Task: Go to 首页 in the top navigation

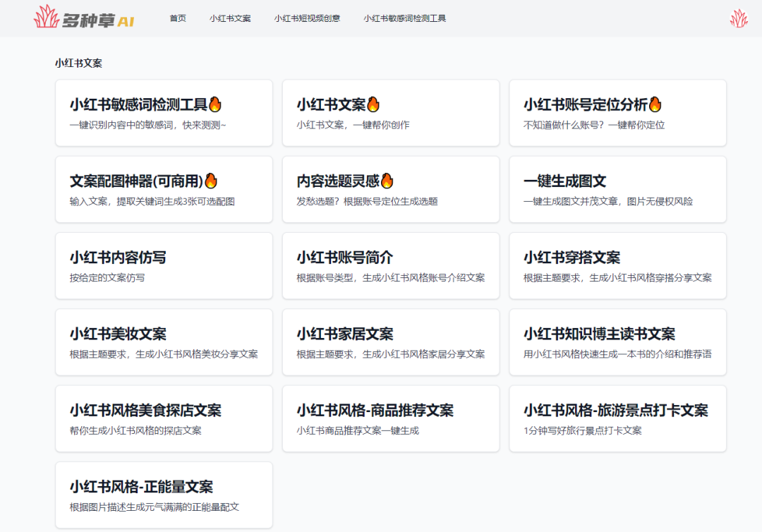Action: tap(178, 18)
